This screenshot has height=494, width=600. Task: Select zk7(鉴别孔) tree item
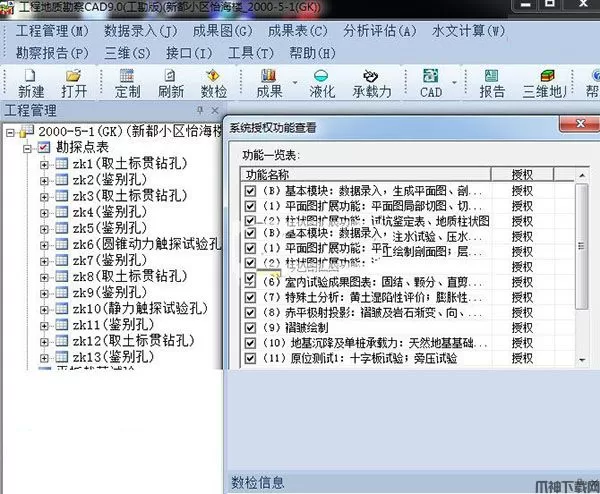(x=109, y=260)
